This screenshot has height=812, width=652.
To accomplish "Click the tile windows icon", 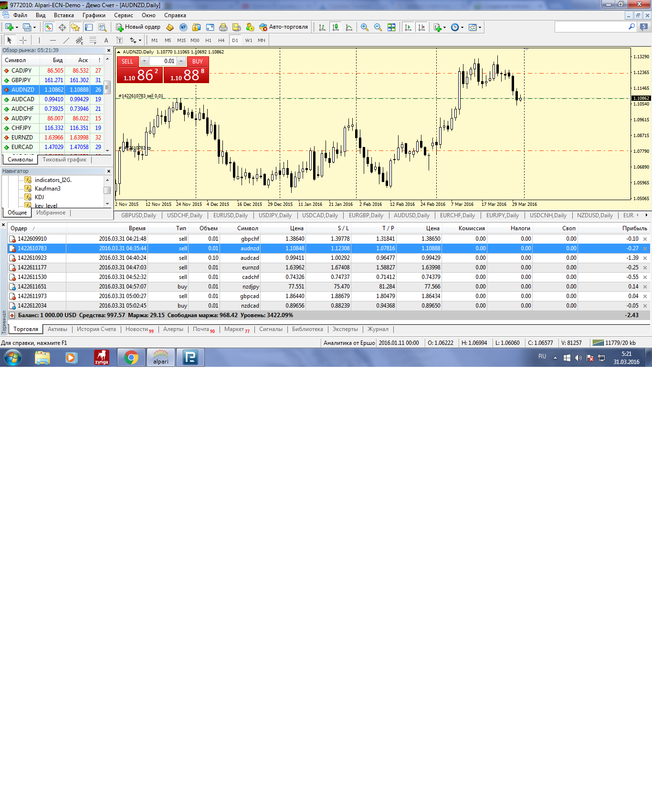I will 391,27.
